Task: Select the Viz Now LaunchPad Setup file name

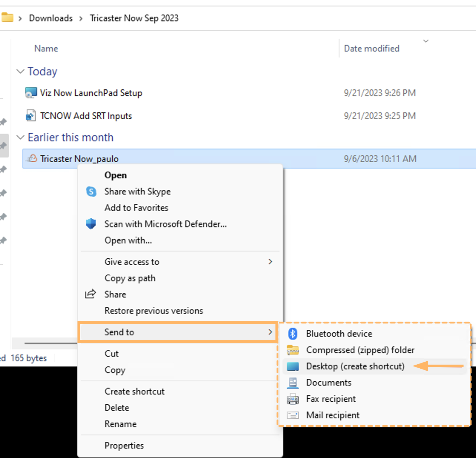Action: (x=91, y=93)
